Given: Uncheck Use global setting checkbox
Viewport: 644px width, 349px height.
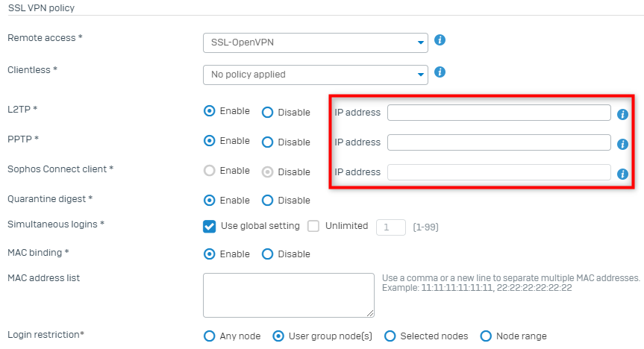Looking at the screenshot, I should tap(210, 226).
